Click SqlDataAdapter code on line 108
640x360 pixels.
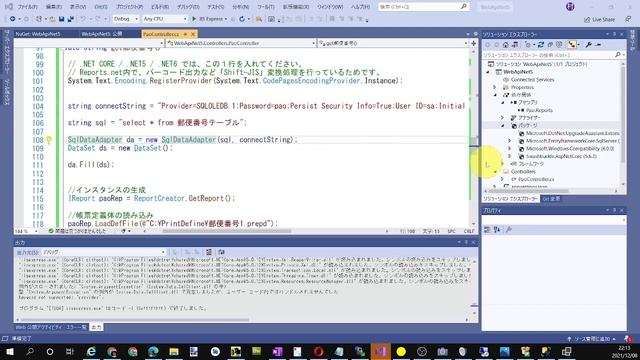[x=95, y=140]
